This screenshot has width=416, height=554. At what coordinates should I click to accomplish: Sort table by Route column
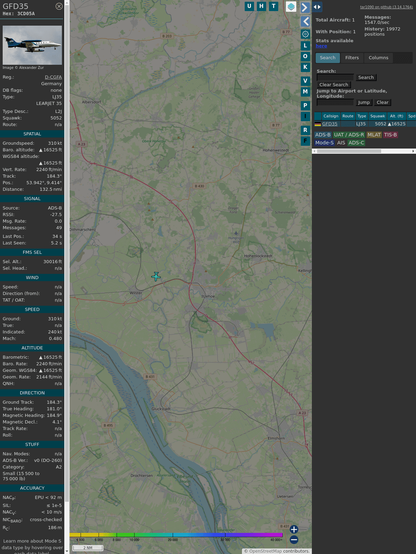click(x=348, y=116)
